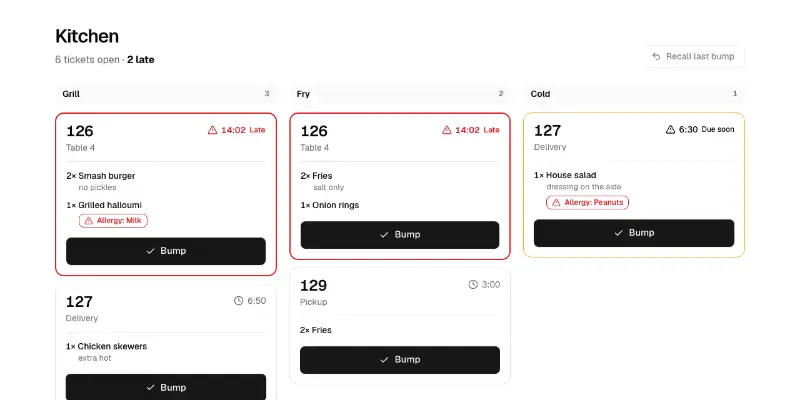Click the Allergy: Peanuts badge
Screen dimensions: 800x400
[x=588, y=203]
